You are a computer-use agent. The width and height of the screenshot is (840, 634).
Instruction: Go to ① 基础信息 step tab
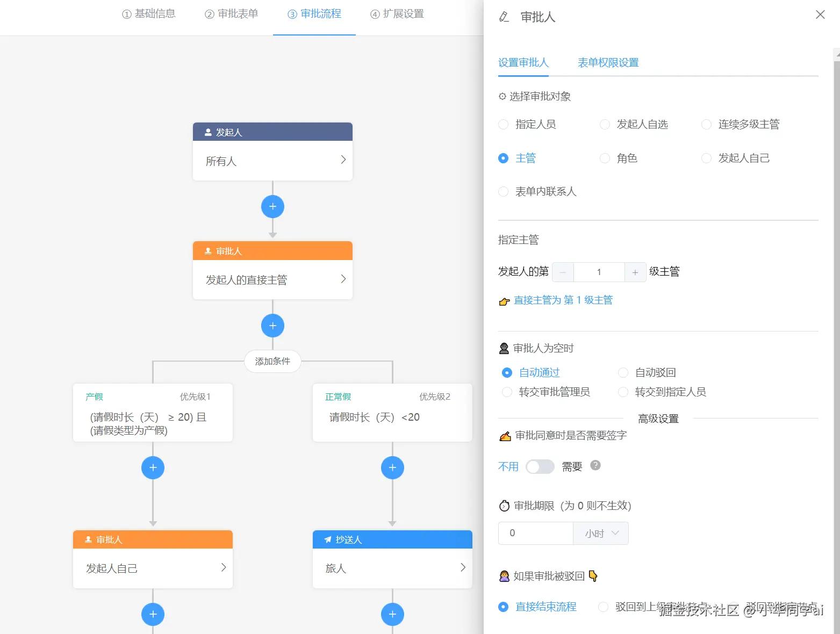149,14
